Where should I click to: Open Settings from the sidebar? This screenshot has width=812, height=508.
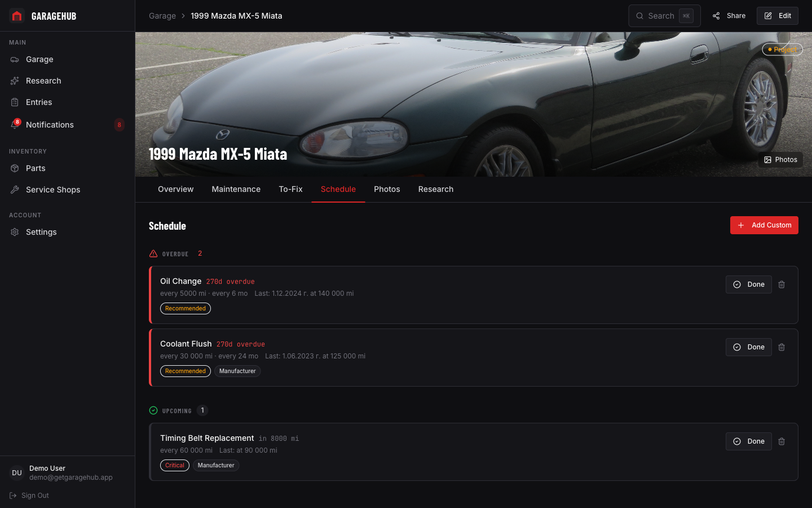click(x=68, y=232)
